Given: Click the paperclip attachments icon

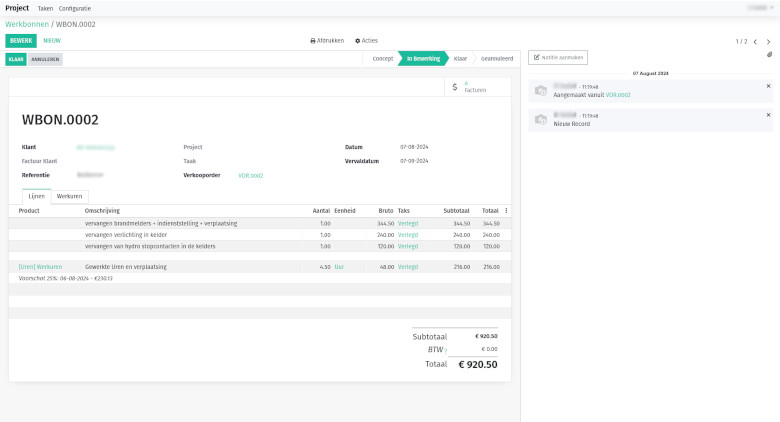Looking at the screenshot, I should click(769, 56).
